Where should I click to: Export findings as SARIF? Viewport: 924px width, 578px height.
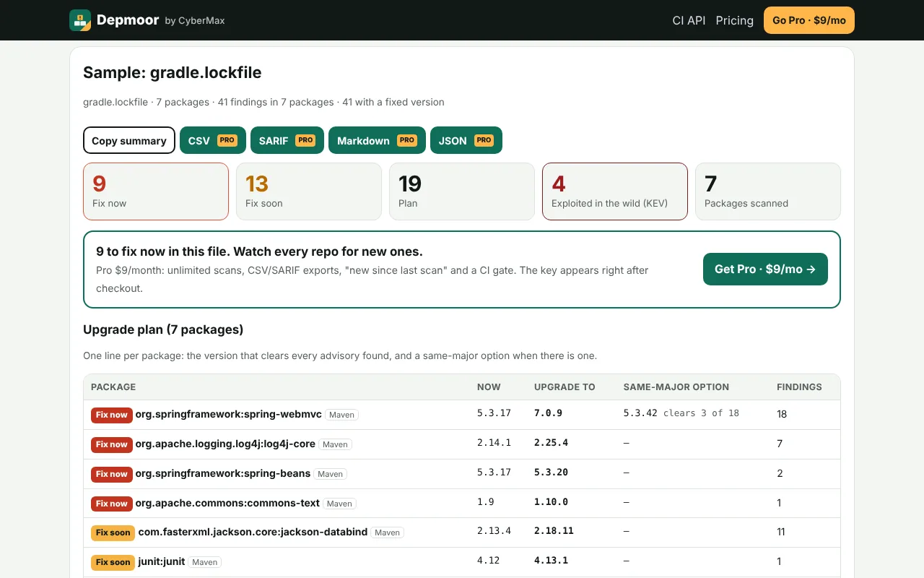coord(287,140)
